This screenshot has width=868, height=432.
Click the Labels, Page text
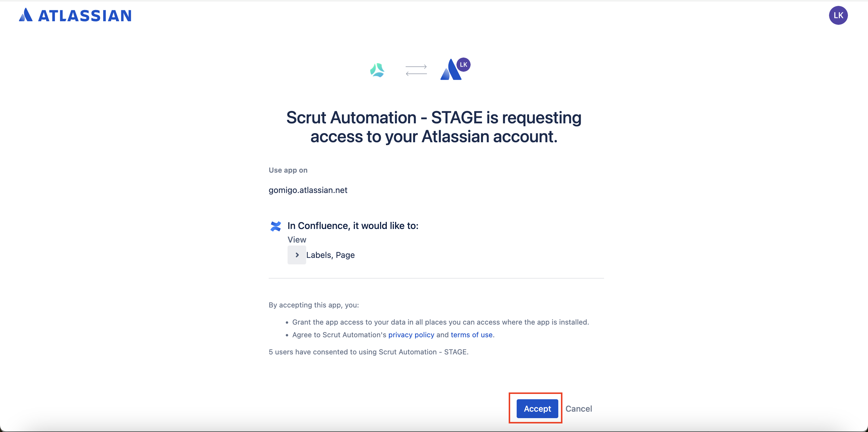[330, 255]
